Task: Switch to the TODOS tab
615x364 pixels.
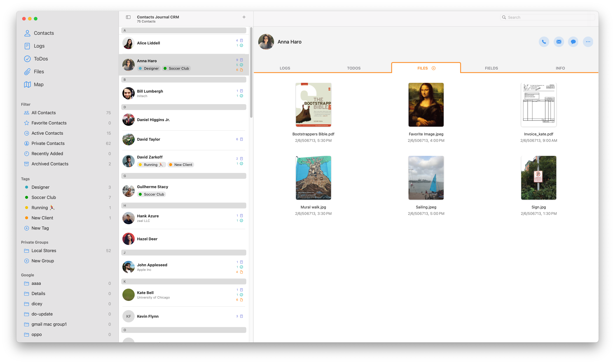Action: point(354,68)
